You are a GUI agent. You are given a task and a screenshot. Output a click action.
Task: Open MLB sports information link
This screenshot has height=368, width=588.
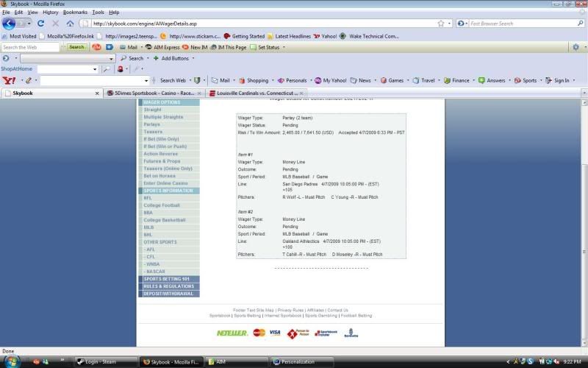tap(149, 227)
